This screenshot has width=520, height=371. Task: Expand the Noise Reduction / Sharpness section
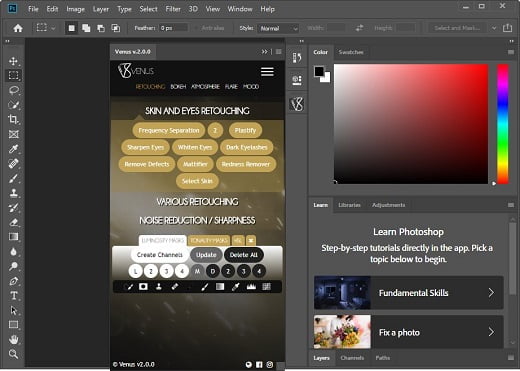pyautogui.click(x=197, y=220)
